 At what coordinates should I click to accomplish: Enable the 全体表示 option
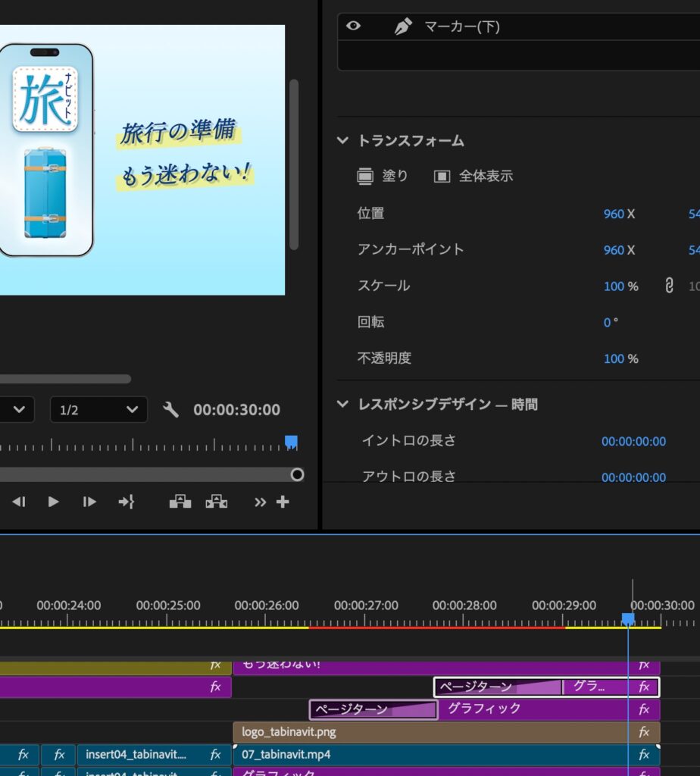tap(442, 177)
